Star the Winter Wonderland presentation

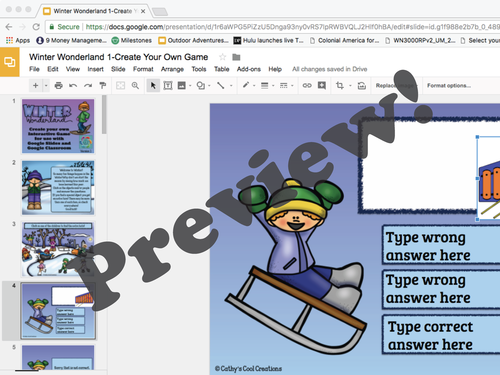point(222,57)
